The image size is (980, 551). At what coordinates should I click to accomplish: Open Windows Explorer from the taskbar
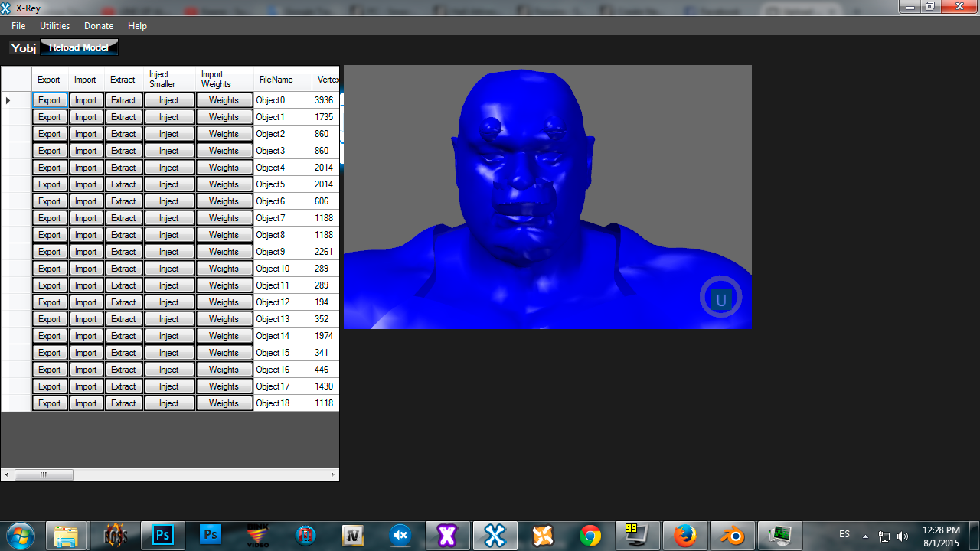coord(67,535)
